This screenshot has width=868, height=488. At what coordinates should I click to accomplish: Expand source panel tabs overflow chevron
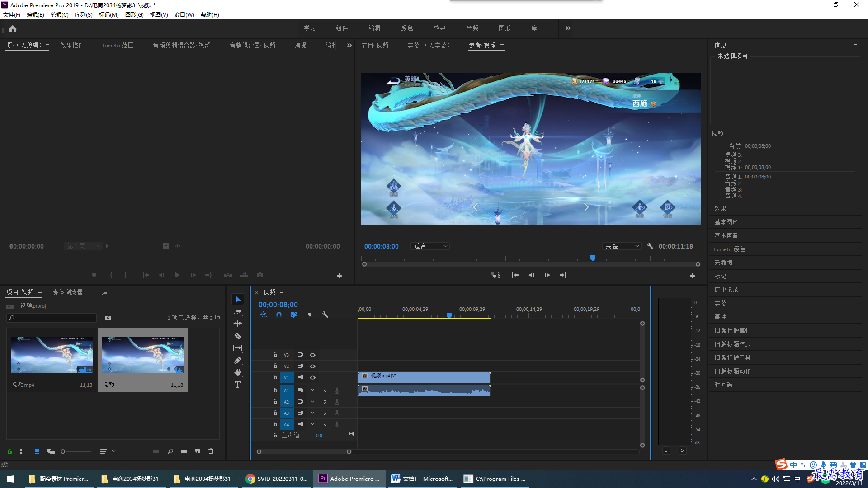coord(349,45)
